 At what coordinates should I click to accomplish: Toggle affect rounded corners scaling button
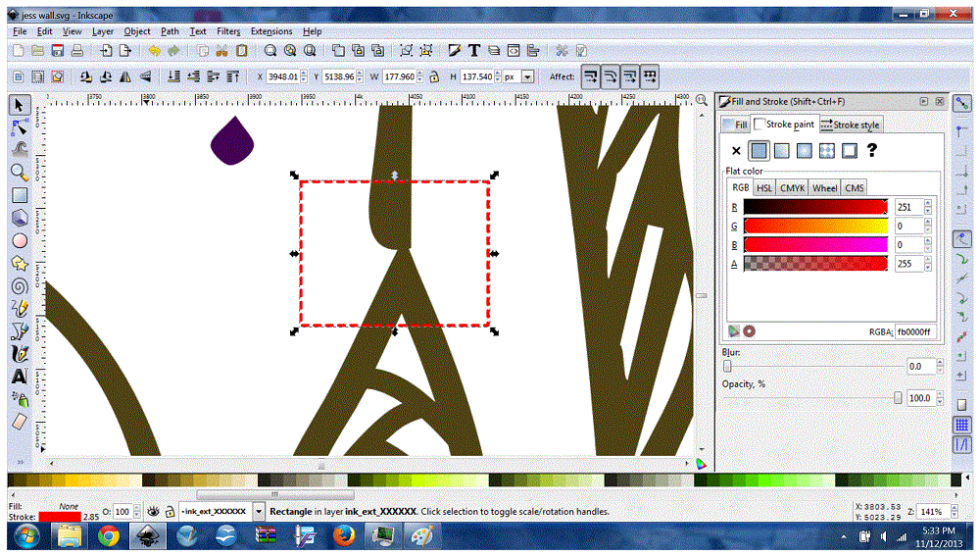pos(610,76)
